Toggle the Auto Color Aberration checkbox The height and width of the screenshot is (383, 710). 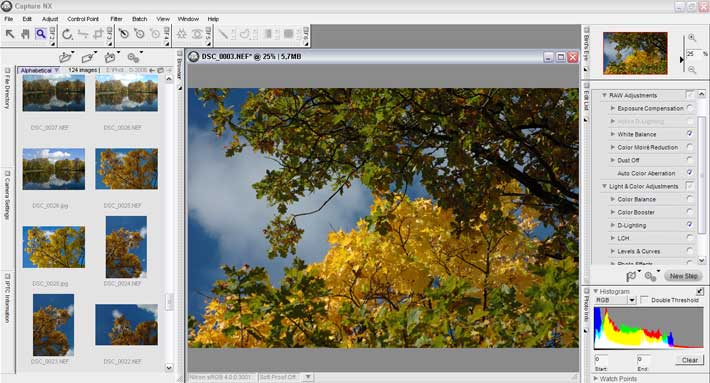690,173
